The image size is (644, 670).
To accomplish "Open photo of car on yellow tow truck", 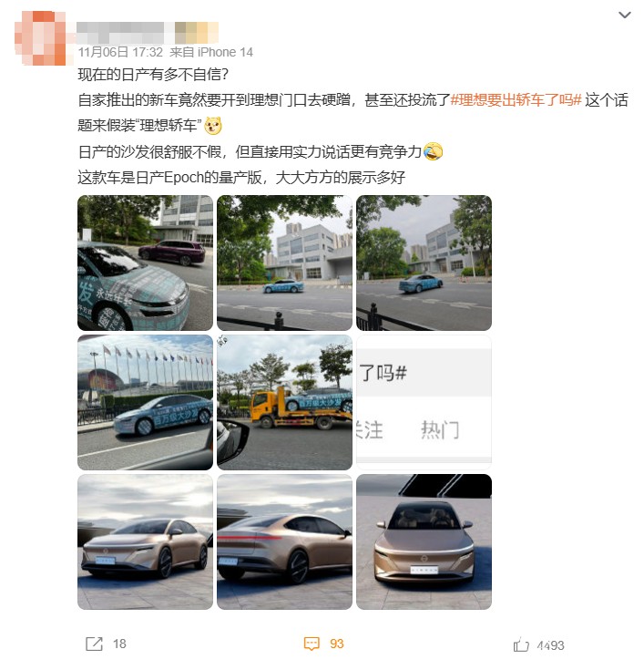I will pos(284,403).
